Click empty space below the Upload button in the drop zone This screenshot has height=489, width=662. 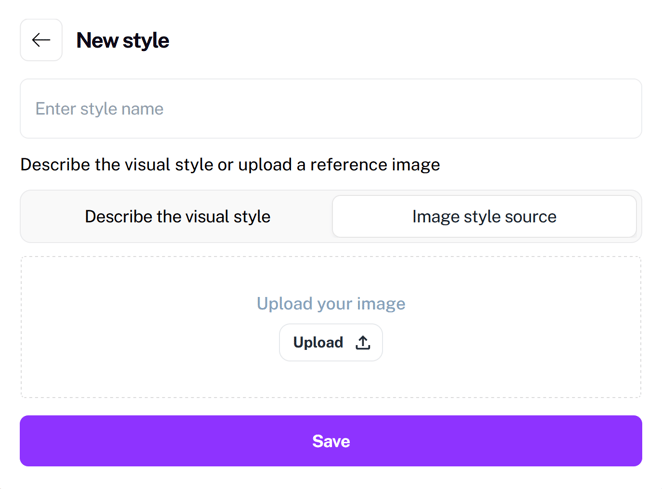(x=331, y=379)
